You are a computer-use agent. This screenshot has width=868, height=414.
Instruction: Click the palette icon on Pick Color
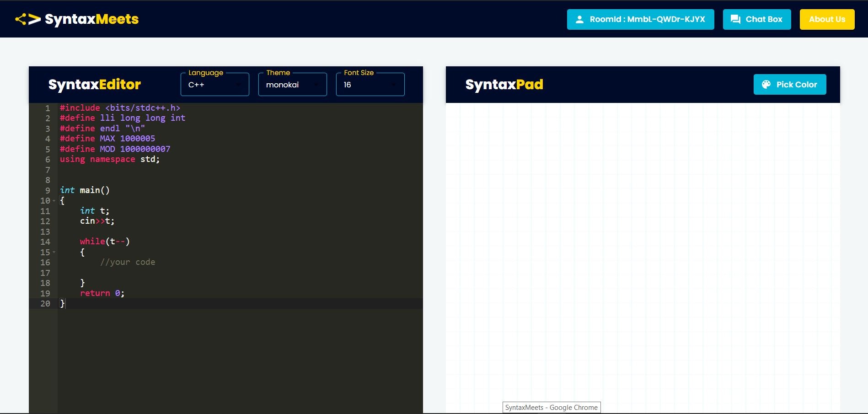tap(766, 84)
